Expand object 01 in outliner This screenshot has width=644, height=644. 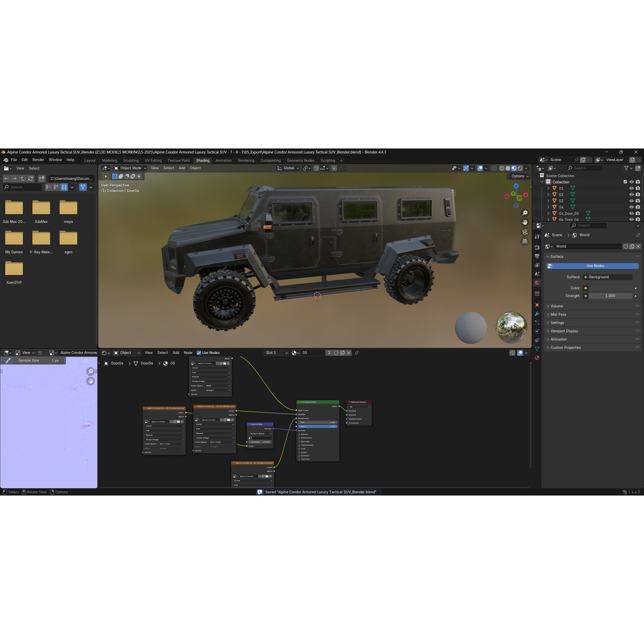click(x=548, y=188)
